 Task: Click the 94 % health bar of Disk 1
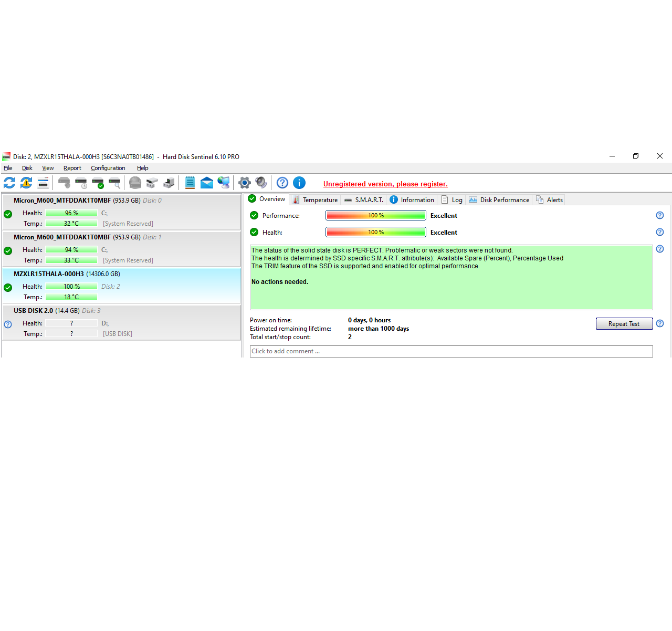click(71, 250)
